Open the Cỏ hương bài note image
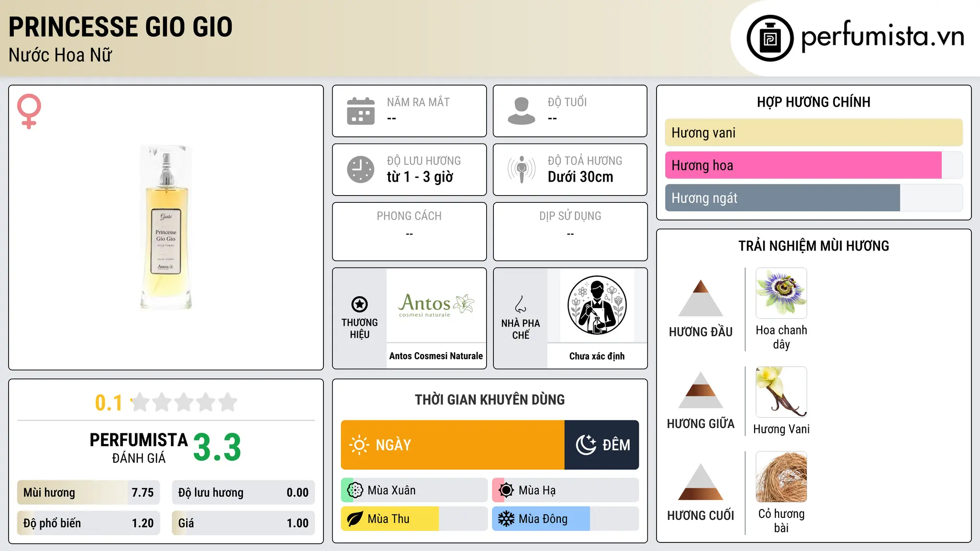Screen dimensions: 980x551 pyautogui.click(x=781, y=477)
